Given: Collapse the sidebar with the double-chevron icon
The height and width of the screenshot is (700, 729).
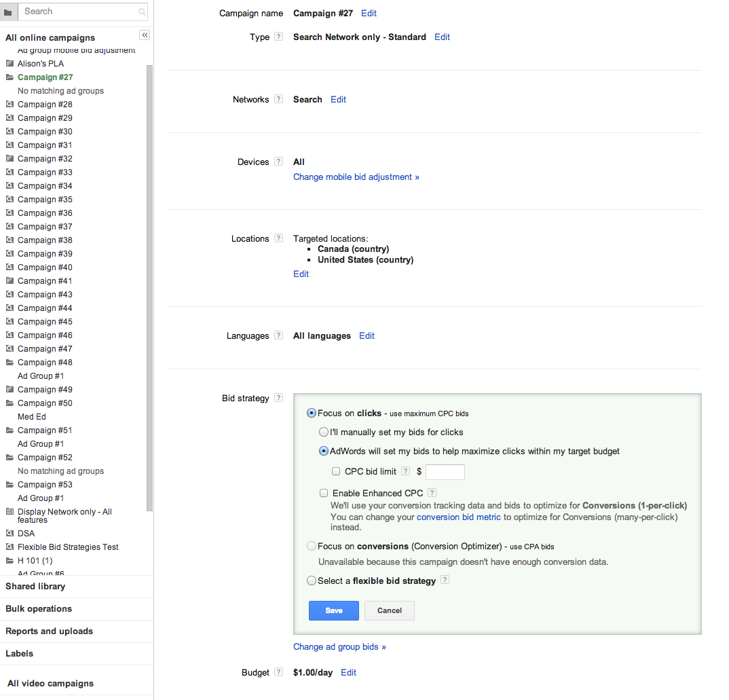Looking at the screenshot, I should tap(145, 35).
